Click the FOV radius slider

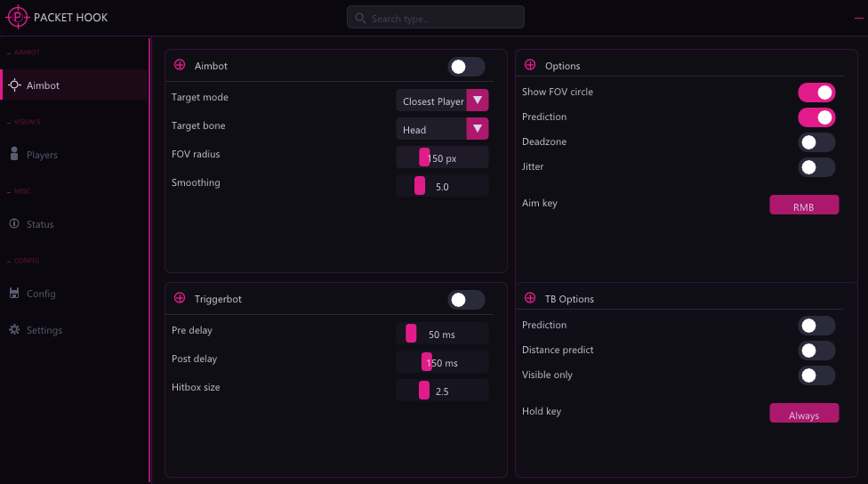[442, 157]
